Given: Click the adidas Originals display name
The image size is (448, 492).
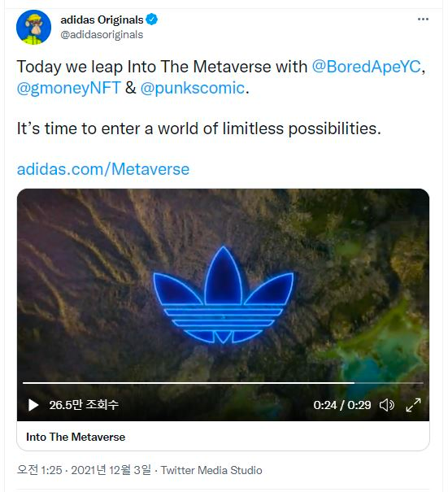Looking at the screenshot, I should point(102,20).
